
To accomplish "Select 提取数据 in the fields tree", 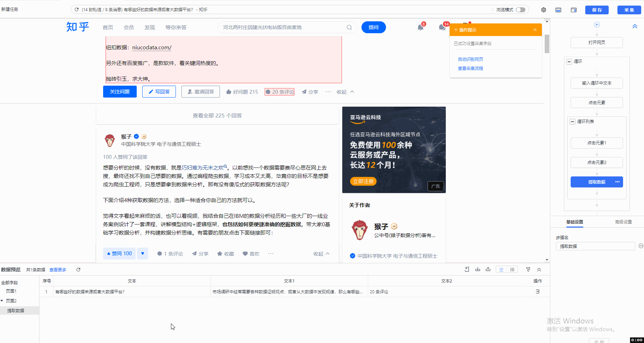I will point(16,310).
